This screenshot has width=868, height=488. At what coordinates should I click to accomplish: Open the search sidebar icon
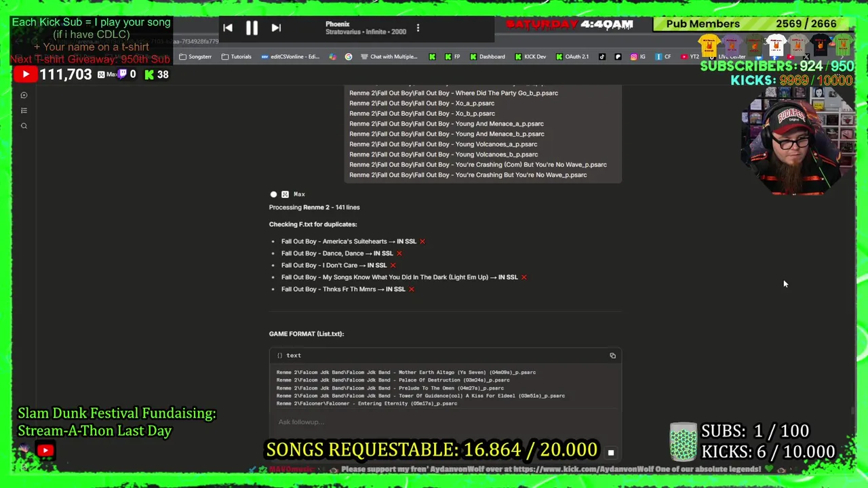(24, 126)
